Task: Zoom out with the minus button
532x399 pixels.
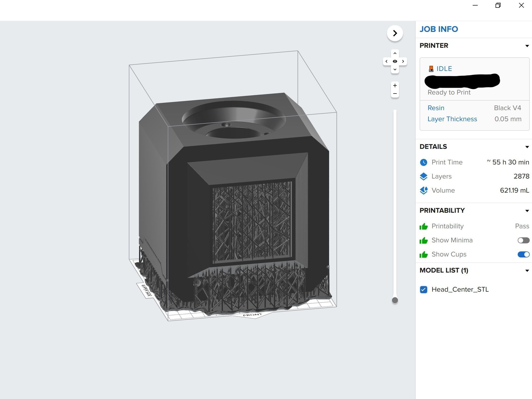Action: pos(395,94)
